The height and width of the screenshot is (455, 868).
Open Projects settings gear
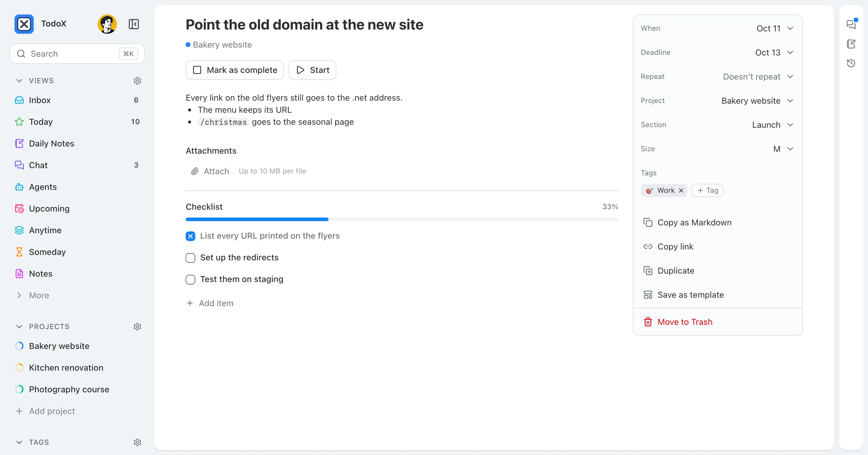137,326
